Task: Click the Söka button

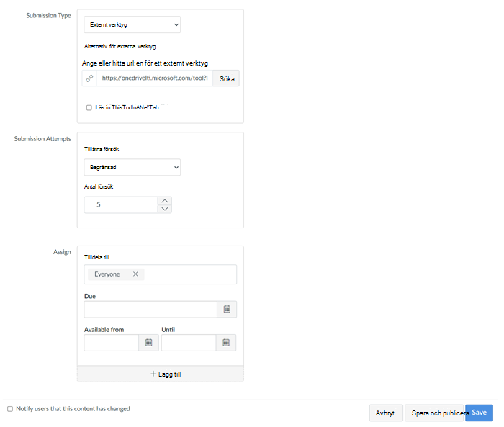Action: tap(226, 78)
